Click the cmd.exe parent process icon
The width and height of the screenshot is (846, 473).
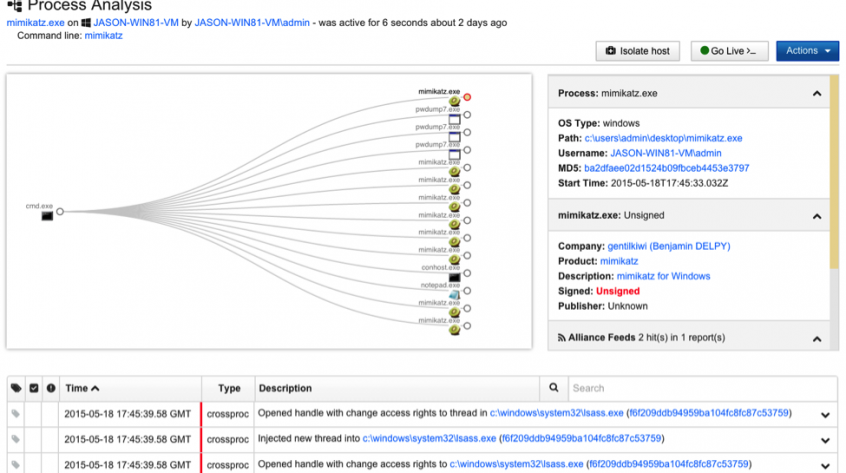[47, 215]
